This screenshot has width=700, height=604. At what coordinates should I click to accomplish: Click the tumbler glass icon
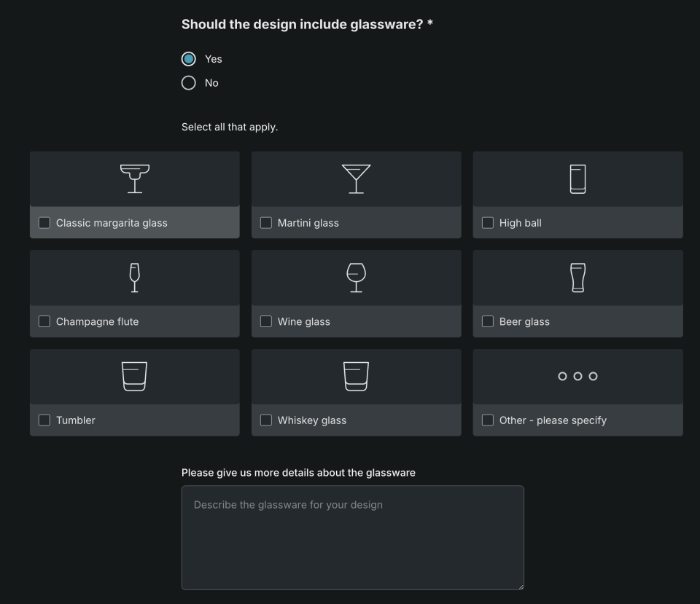pyautogui.click(x=134, y=376)
